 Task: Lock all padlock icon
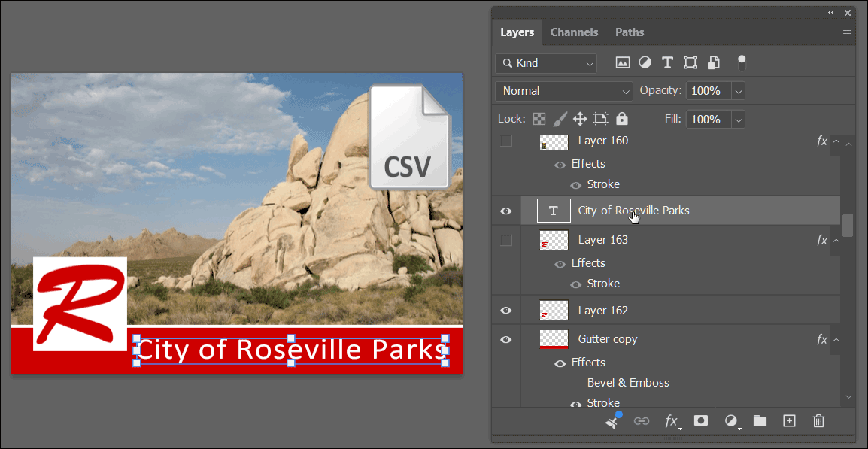[x=622, y=119]
